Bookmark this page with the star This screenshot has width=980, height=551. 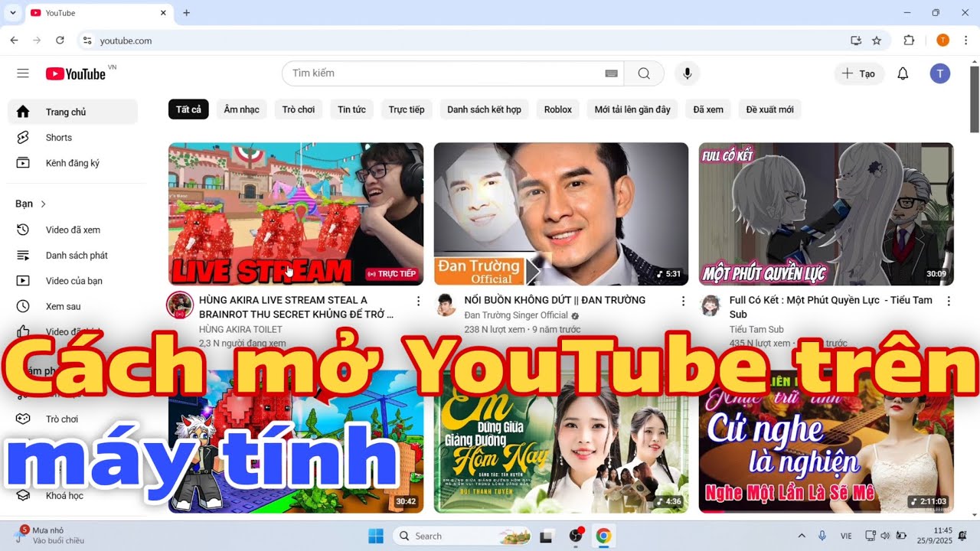tap(877, 41)
